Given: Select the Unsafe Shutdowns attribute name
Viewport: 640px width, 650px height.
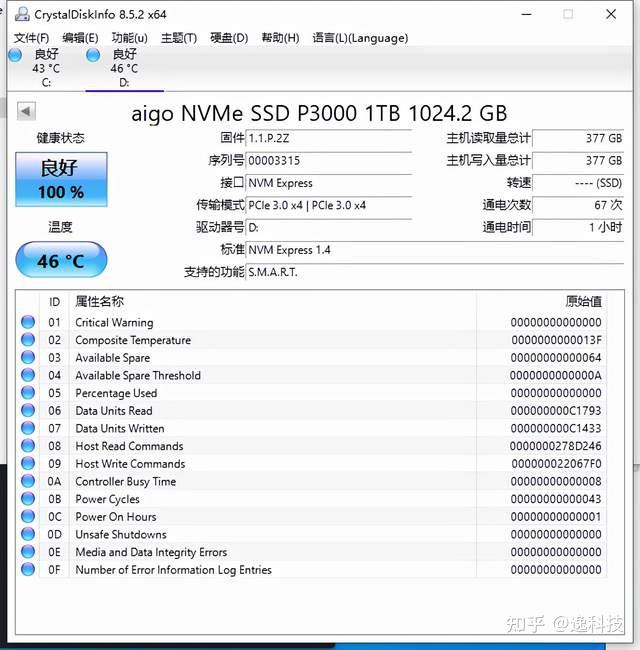Looking at the screenshot, I should [x=121, y=534].
